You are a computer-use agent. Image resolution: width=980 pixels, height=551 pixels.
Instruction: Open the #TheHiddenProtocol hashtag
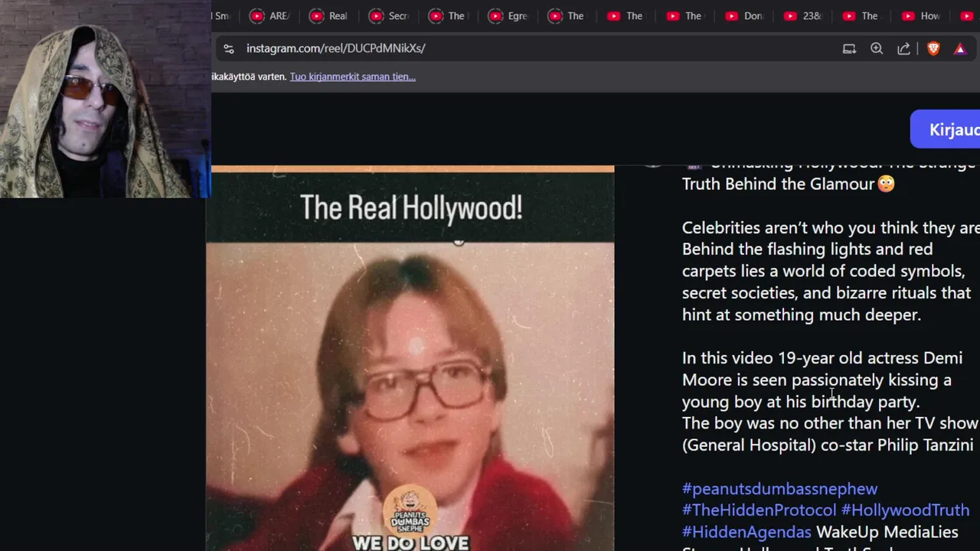pos(759,510)
